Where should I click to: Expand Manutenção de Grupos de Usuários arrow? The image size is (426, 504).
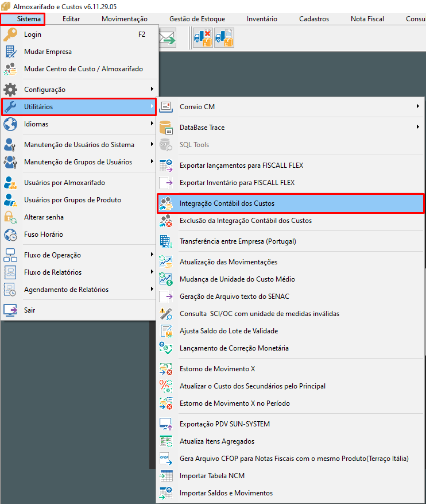152,161
